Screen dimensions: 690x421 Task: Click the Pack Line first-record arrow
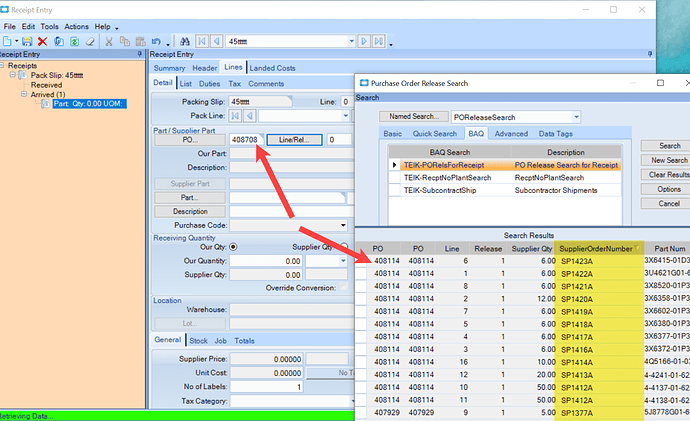(x=235, y=116)
